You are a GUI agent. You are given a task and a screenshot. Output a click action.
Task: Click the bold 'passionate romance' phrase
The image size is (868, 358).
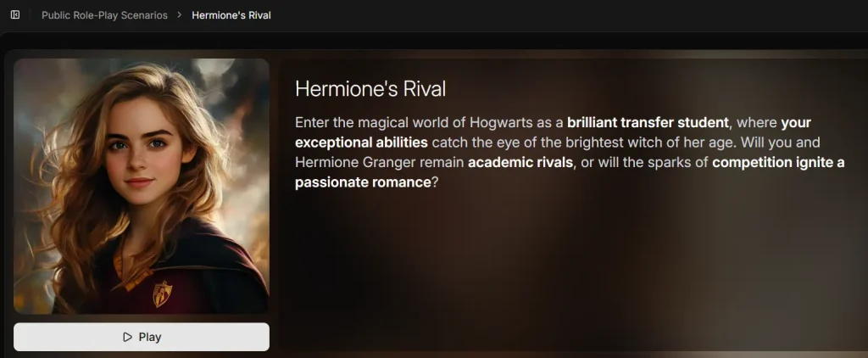point(363,182)
